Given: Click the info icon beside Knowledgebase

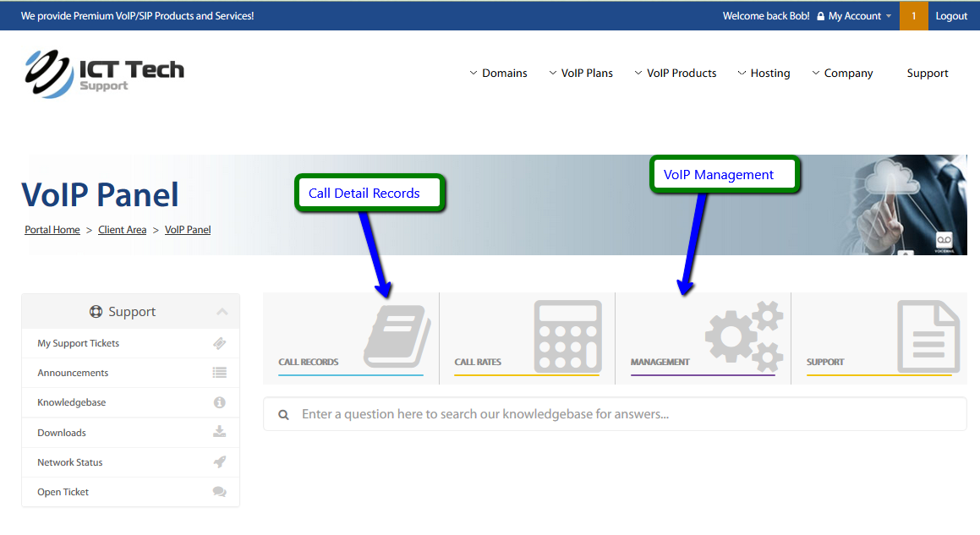Looking at the screenshot, I should point(219,402).
